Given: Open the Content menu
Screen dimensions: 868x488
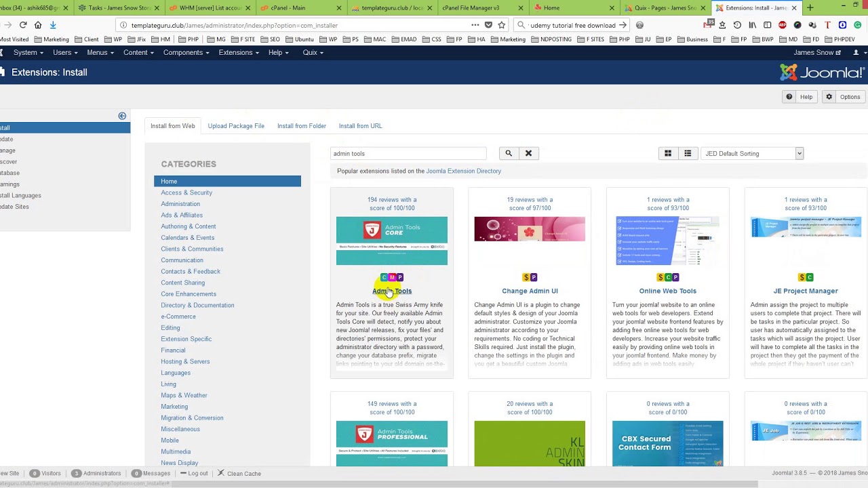Looking at the screenshot, I should (x=138, y=52).
